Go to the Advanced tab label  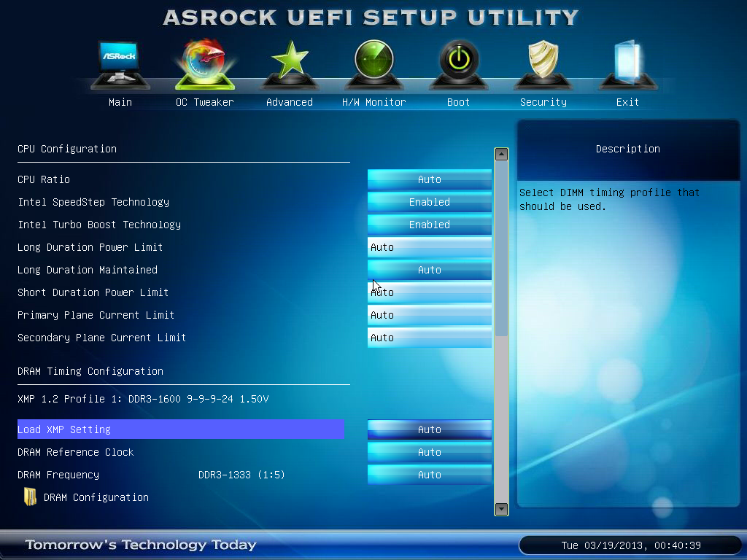[x=290, y=102]
